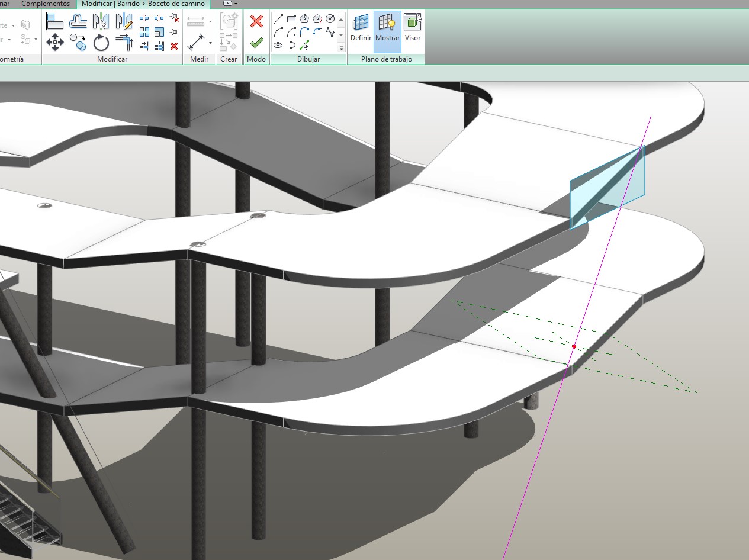Select the Circle draw tool

330,18
